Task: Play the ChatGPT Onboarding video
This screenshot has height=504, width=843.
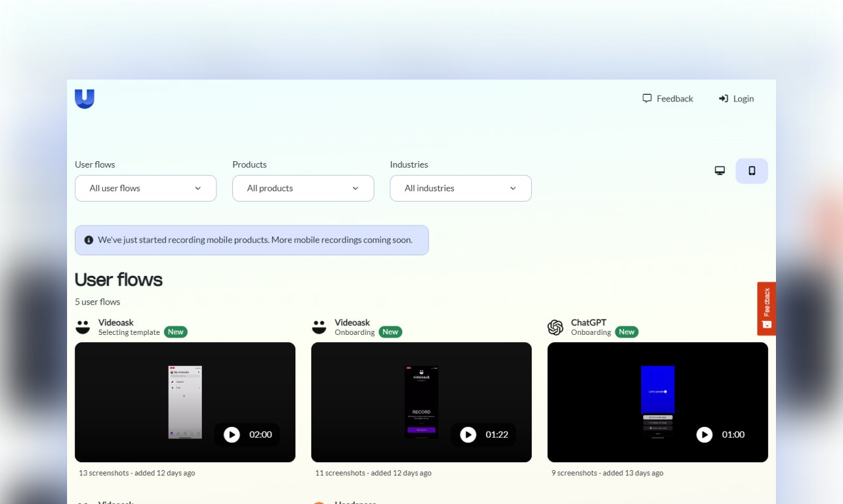Action: pos(704,434)
